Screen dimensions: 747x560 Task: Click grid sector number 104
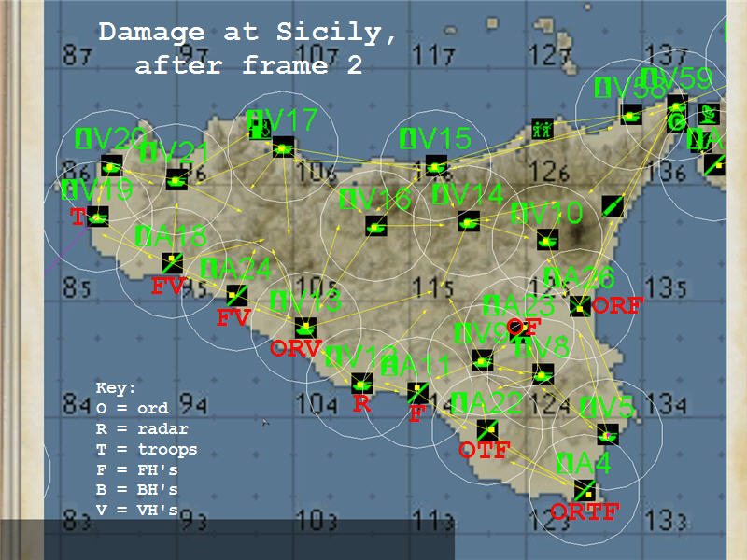(317, 404)
